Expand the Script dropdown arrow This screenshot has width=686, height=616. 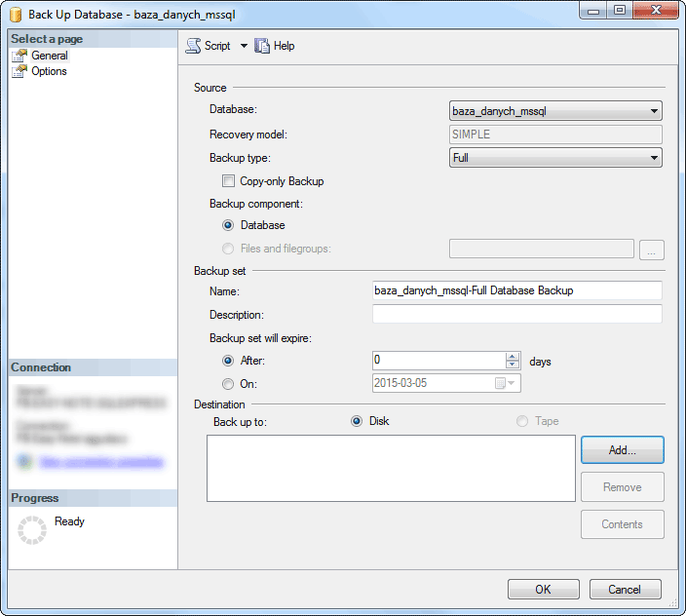click(244, 46)
